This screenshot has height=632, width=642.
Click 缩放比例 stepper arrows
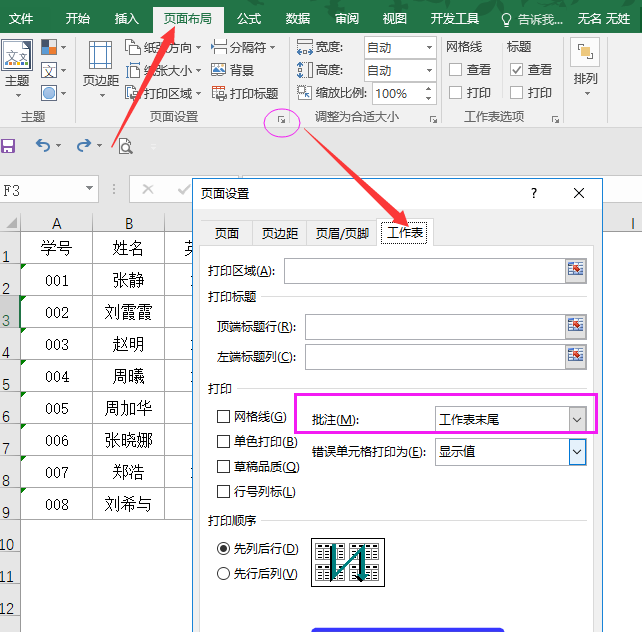(x=428, y=93)
